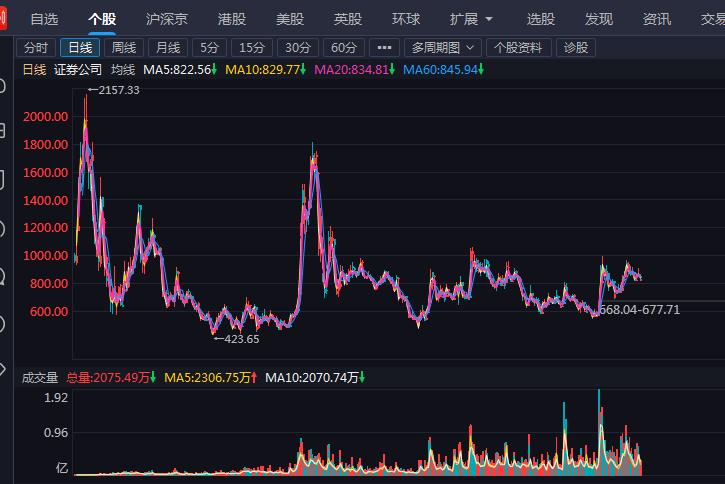The height and width of the screenshot is (484, 725).
Task: Click the MA10:829.77 indicator label
Action: coord(265,70)
